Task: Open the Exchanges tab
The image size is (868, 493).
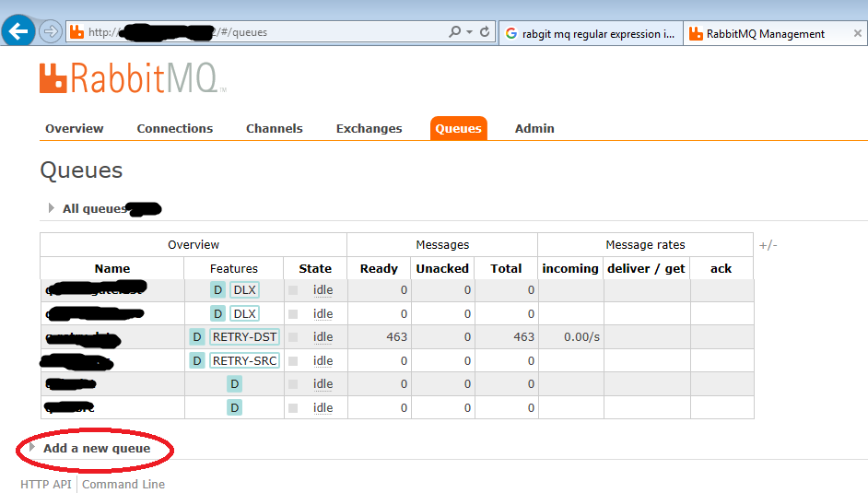Action: (369, 128)
